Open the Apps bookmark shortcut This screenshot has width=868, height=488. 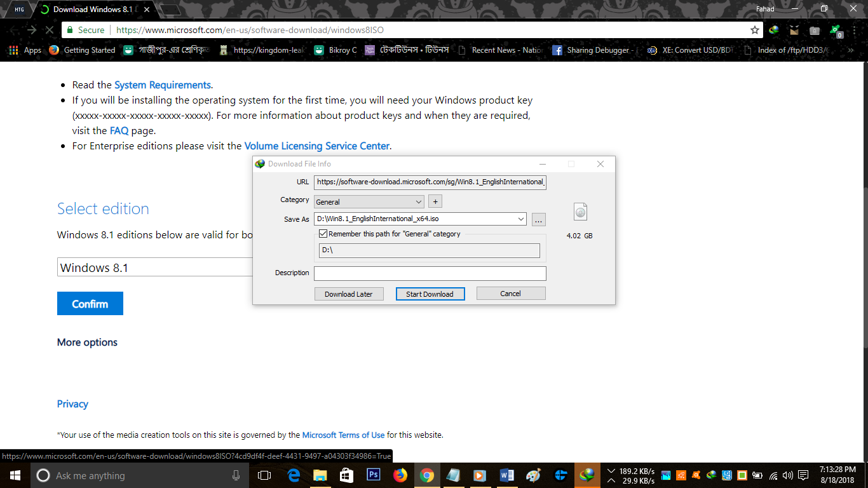25,50
